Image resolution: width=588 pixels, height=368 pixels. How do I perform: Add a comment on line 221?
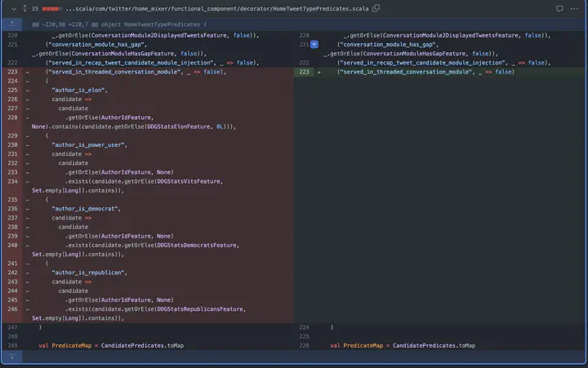click(x=314, y=44)
